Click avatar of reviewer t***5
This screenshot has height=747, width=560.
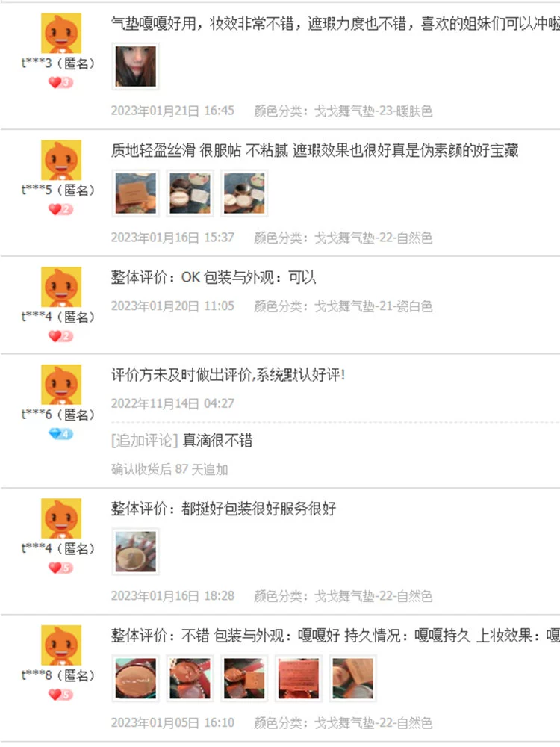(61, 160)
